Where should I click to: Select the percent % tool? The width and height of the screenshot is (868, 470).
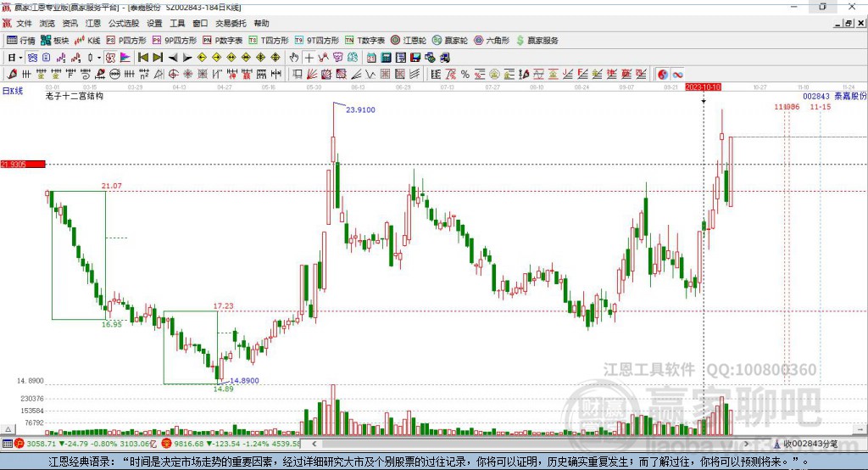pos(465,74)
